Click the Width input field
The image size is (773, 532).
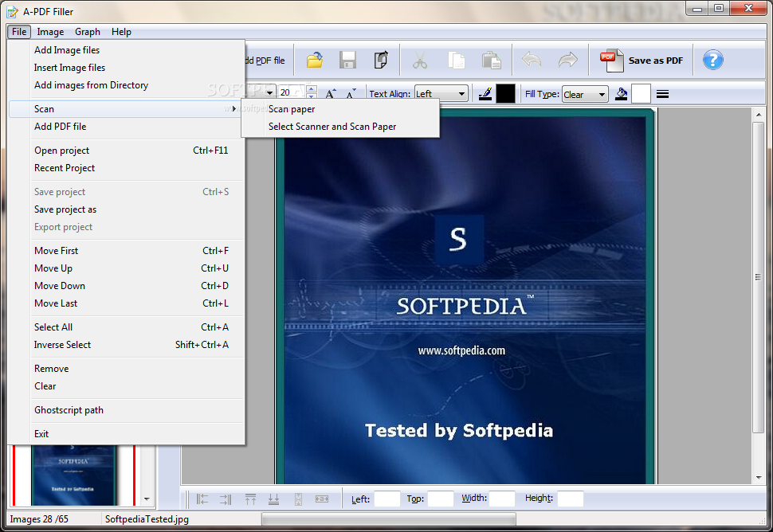click(x=502, y=499)
